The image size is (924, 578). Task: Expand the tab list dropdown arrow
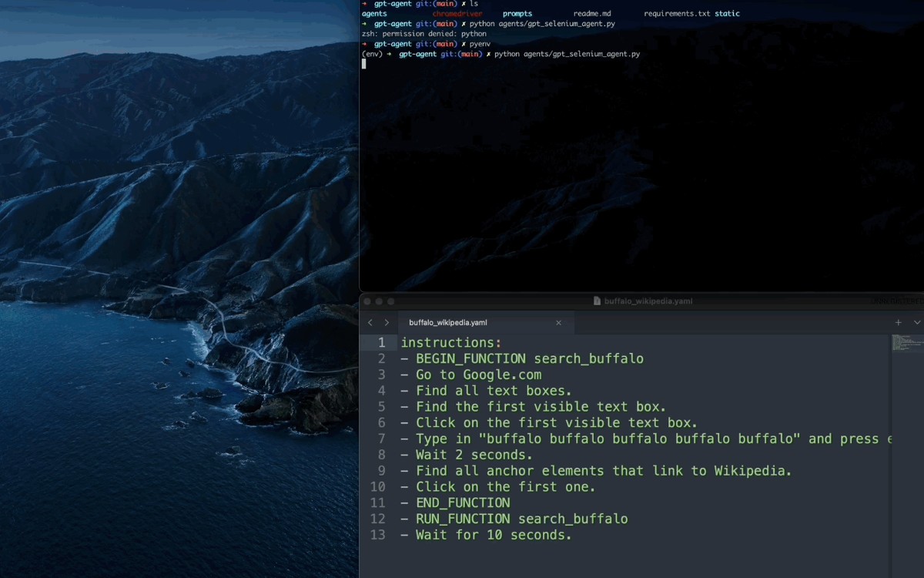[916, 323]
